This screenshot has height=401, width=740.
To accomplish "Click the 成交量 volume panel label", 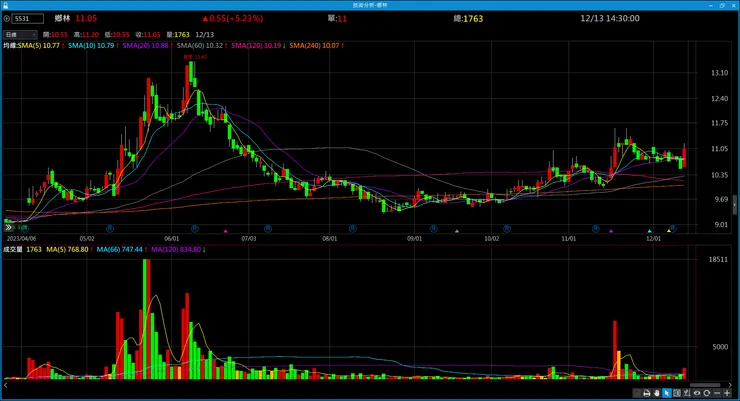I will pyautogui.click(x=13, y=250).
